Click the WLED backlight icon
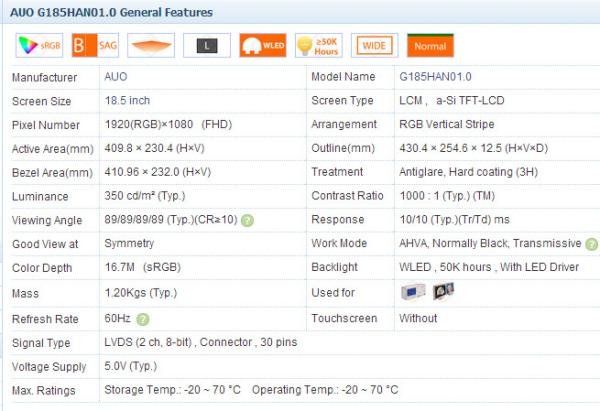 [263, 46]
